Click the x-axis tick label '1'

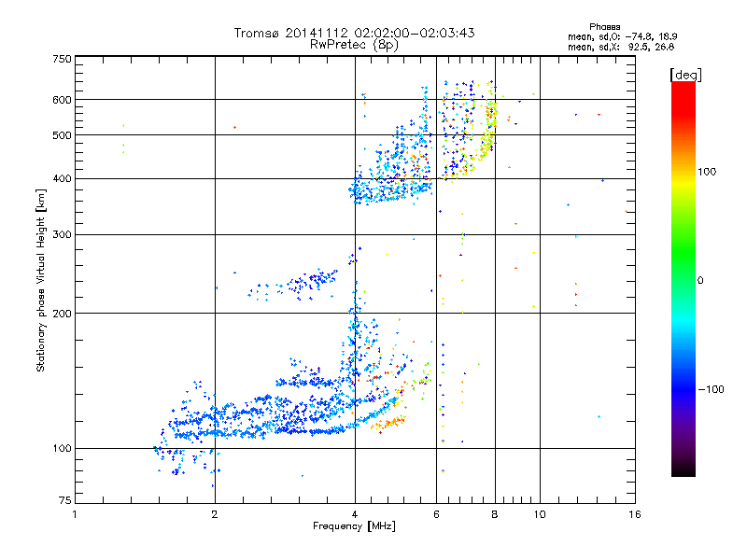click(x=75, y=514)
